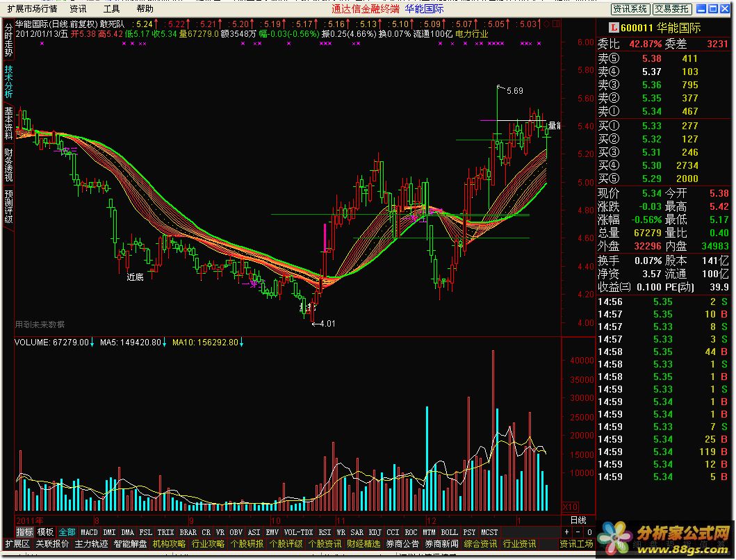736x560 pixels.
Task: Choose the KDJ indicator
Action: click(x=375, y=532)
